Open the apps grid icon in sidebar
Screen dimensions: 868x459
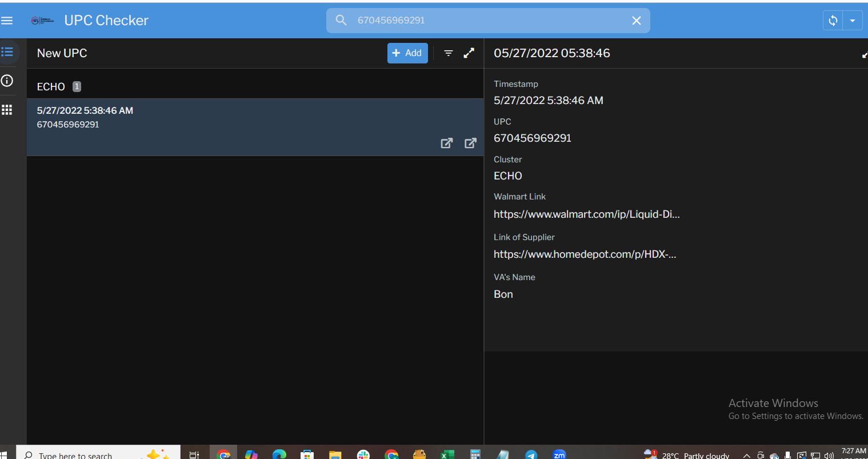pos(7,110)
